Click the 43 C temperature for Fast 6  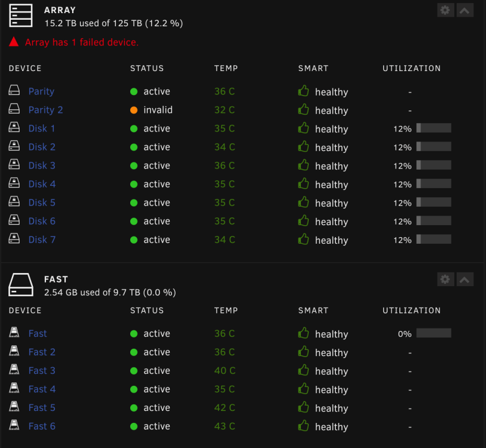pyautogui.click(x=224, y=426)
